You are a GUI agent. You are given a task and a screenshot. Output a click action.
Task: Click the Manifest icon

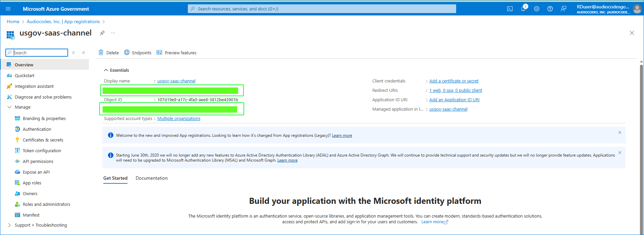[x=17, y=215]
